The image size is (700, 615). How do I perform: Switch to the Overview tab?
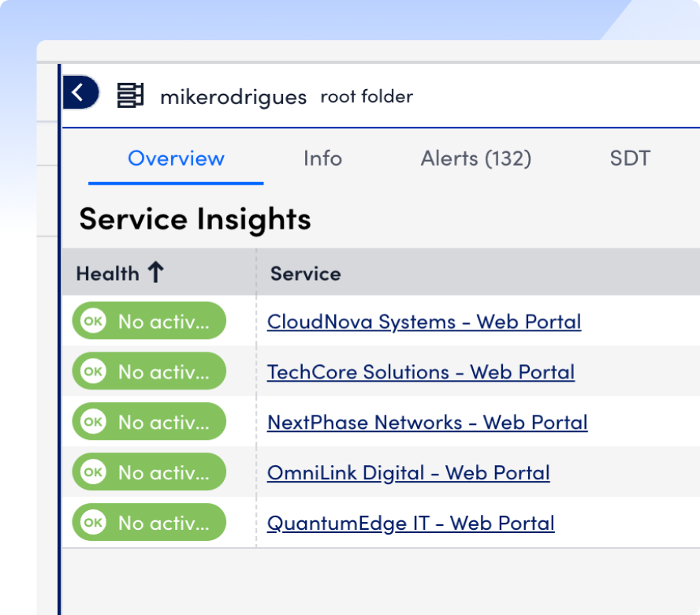pos(176,158)
